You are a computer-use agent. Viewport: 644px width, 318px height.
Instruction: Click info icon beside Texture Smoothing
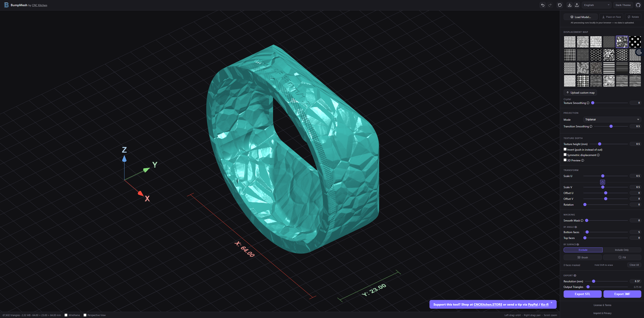coord(588,103)
